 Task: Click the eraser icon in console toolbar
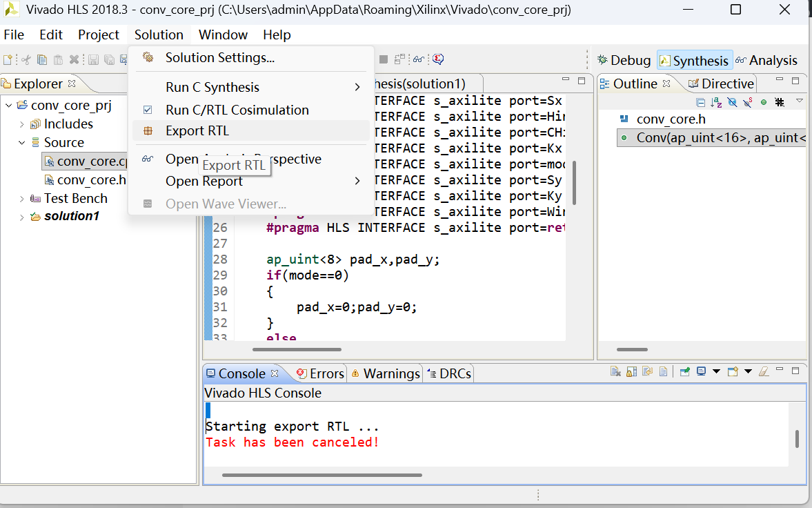pyautogui.click(x=763, y=371)
